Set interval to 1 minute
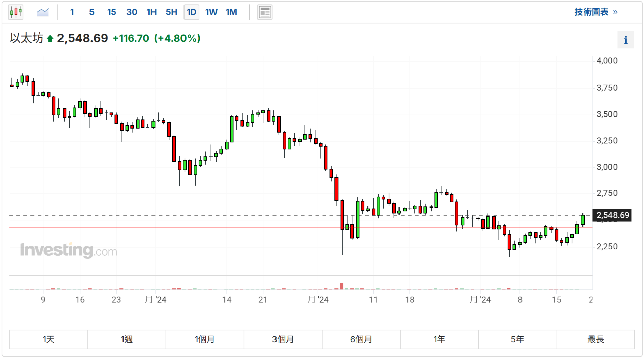644x359 pixels. 72,12
